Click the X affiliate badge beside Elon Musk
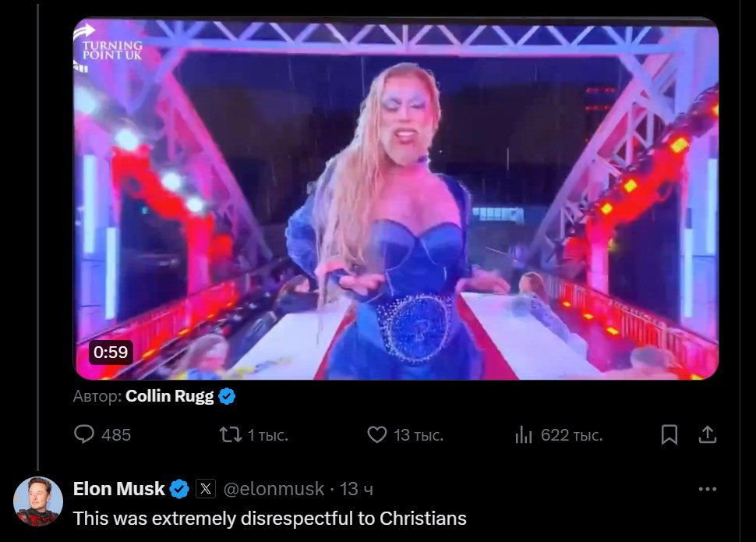Screen dimensions: 756x542 205,489
